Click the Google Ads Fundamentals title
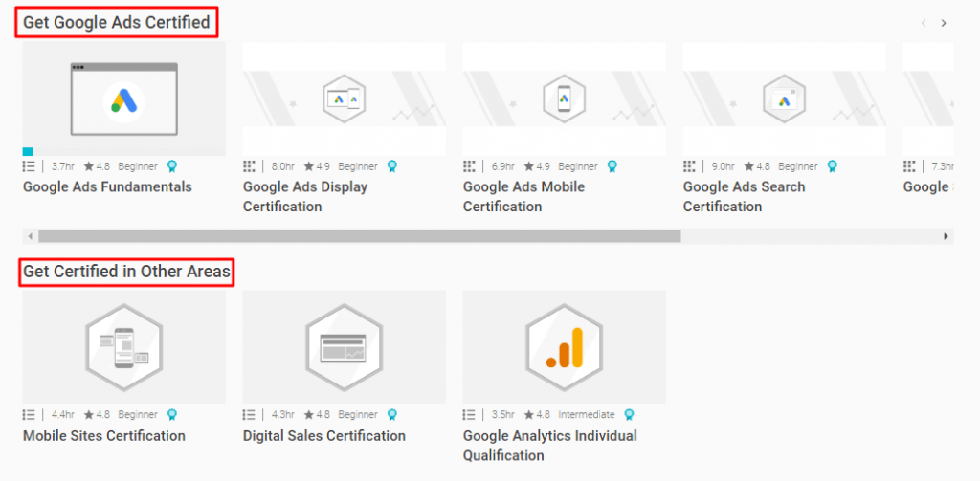 [107, 186]
